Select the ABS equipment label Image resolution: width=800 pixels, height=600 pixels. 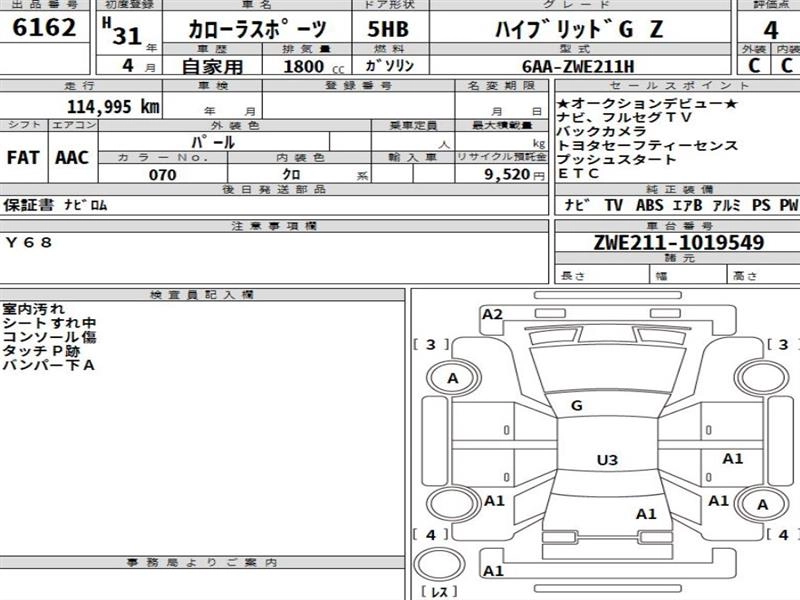(x=649, y=205)
